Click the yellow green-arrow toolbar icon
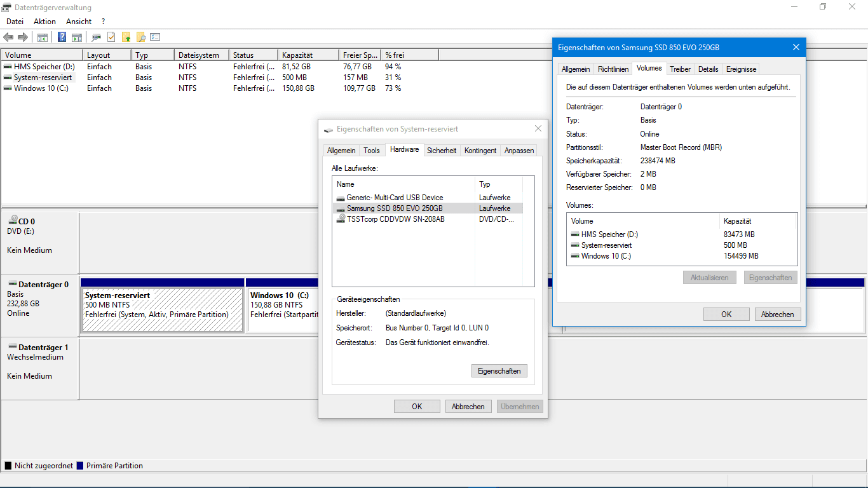 pyautogui.click(x=126, y=37)
